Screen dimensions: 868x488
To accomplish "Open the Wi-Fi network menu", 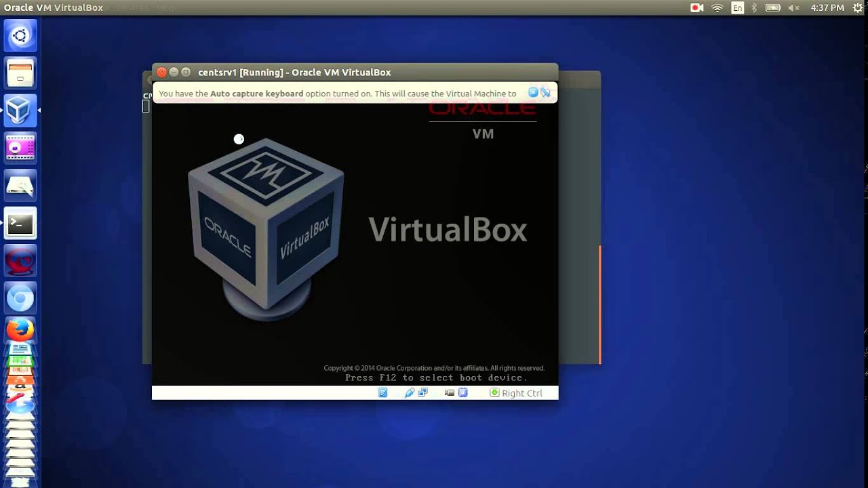I will pyautogui.click(x=717, y=7).
